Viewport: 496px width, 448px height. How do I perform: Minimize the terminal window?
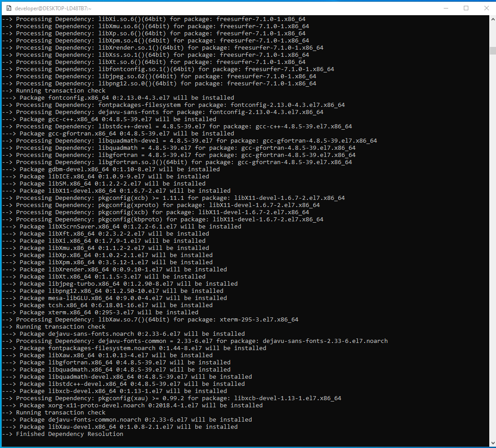point(446,8)
